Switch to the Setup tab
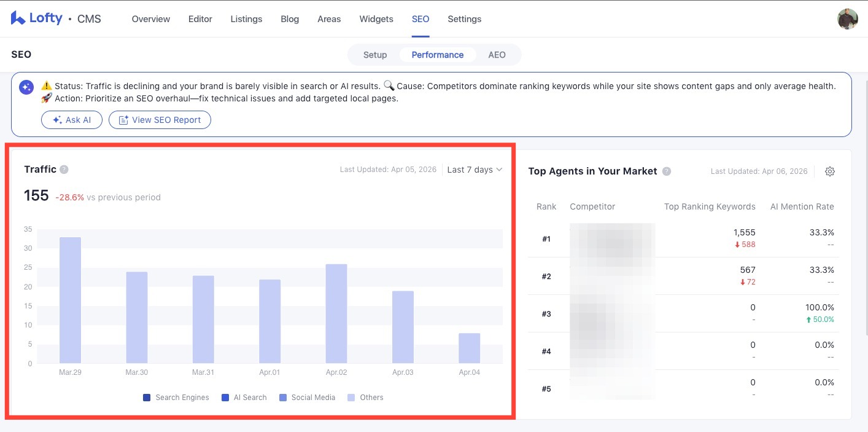 pyautogui.click(x=375, y=55)
